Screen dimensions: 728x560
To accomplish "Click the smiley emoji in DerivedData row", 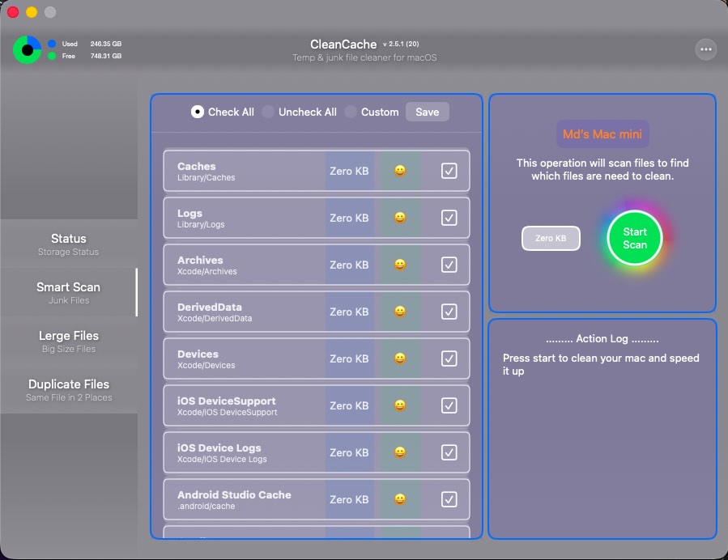I will [x=400, y=312].
